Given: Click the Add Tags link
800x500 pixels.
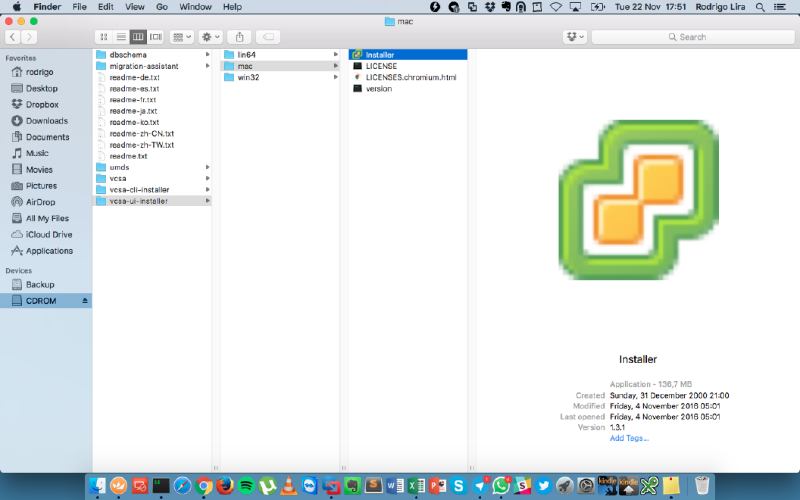Looking at the screenshot, I should [x=629, y=438].
